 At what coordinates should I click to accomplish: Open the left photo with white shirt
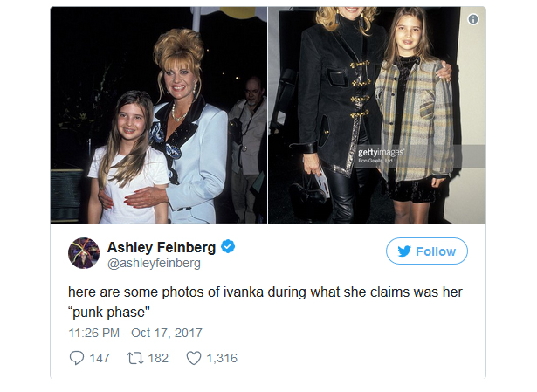click(159, 115)
